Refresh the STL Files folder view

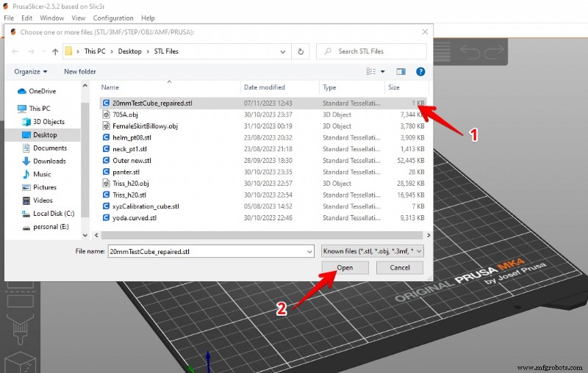[301, 51]
